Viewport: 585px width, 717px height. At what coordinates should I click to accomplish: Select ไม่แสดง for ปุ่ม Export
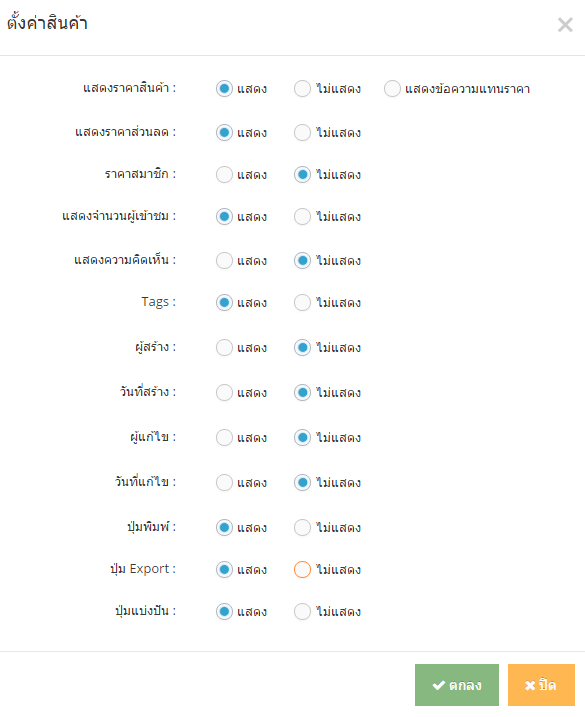302,570
